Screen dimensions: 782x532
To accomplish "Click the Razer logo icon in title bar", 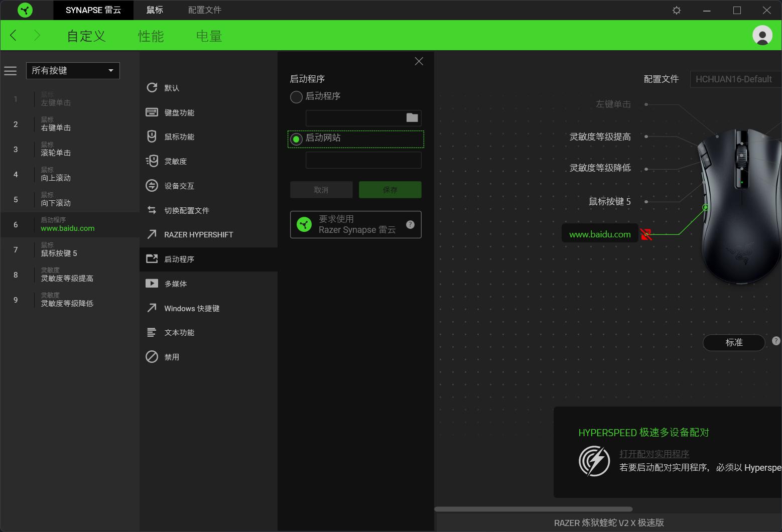I will (25, 10).
